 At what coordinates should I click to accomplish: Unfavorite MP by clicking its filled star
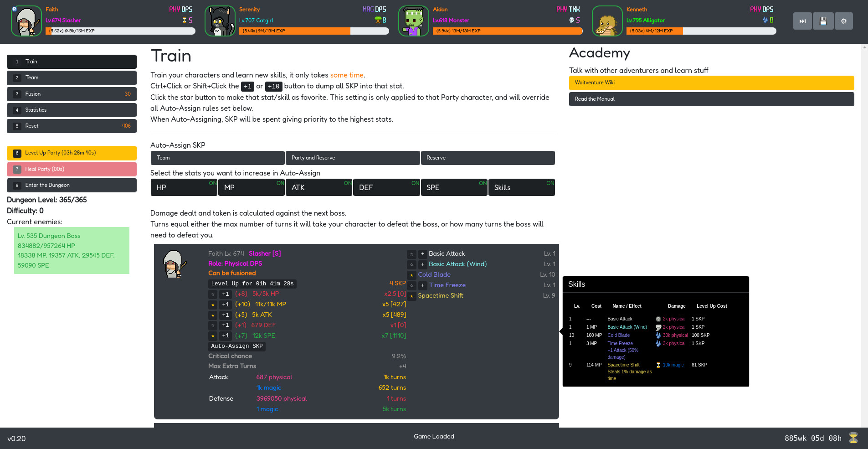[x=213, y=304]
